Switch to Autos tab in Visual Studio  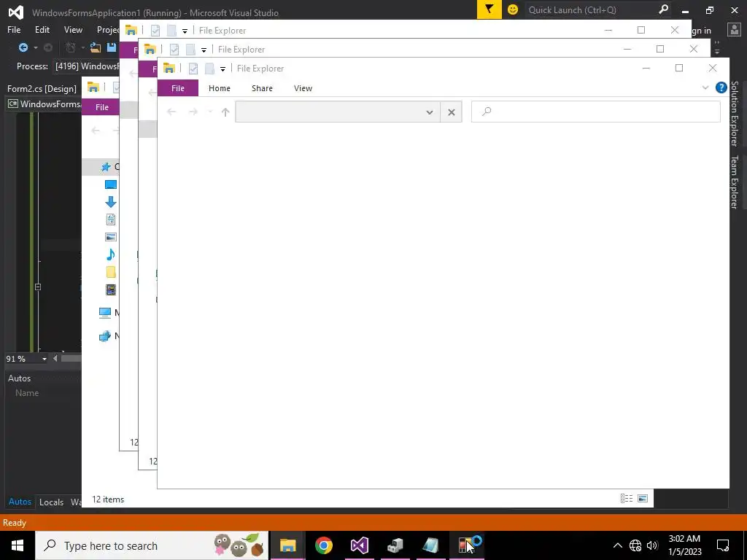point(20,502)
